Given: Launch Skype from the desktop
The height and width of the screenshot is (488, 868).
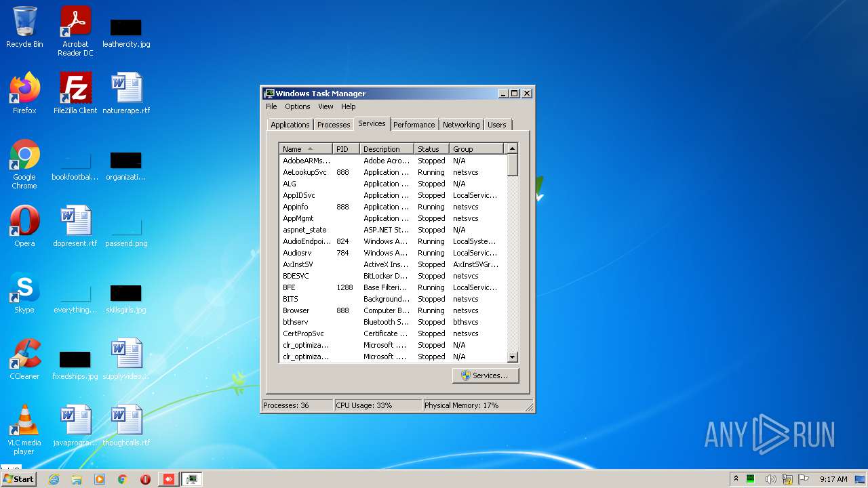Looking at the screenshot, I should click(24, 293).
